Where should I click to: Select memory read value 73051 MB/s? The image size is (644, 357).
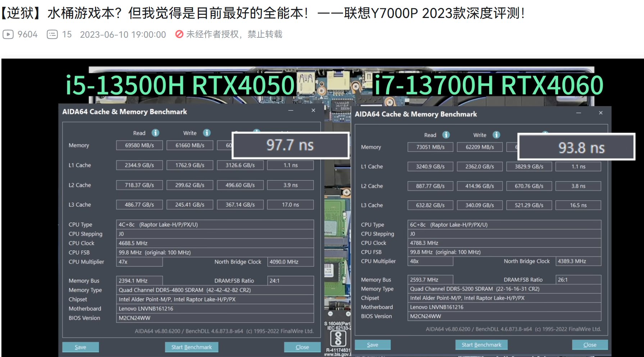430,147
